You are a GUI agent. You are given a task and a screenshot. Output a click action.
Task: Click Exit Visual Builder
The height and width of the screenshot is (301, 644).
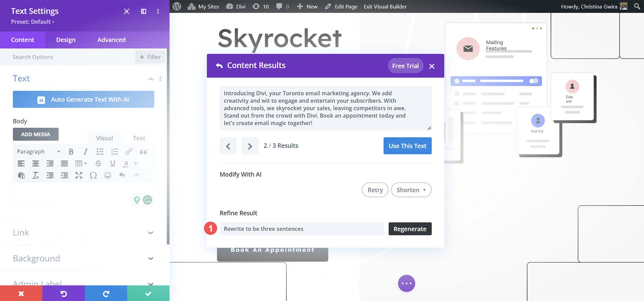click(385, 6)
